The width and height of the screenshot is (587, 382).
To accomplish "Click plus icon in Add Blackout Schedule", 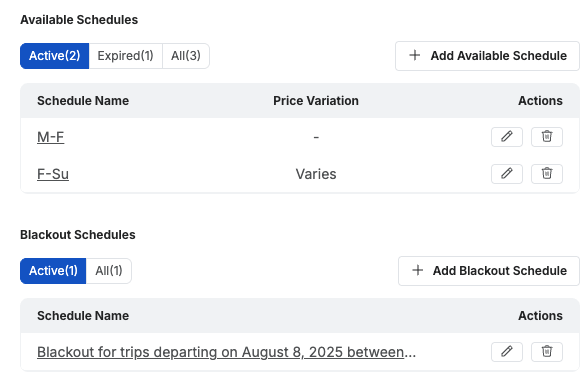I will coord(417,270).
